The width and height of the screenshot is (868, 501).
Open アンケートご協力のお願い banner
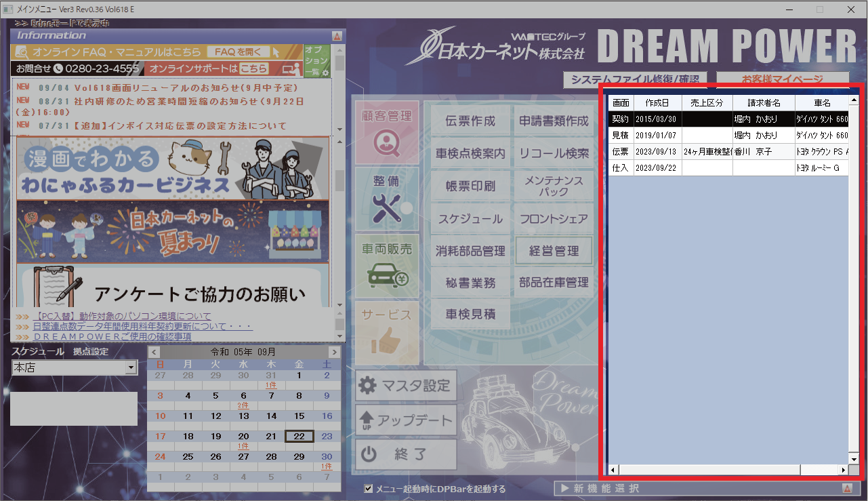pyautogui.click(x=173, y=286)
